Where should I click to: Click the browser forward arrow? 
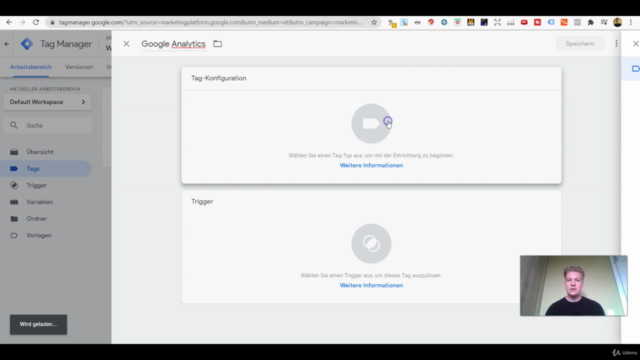point(22,22)
